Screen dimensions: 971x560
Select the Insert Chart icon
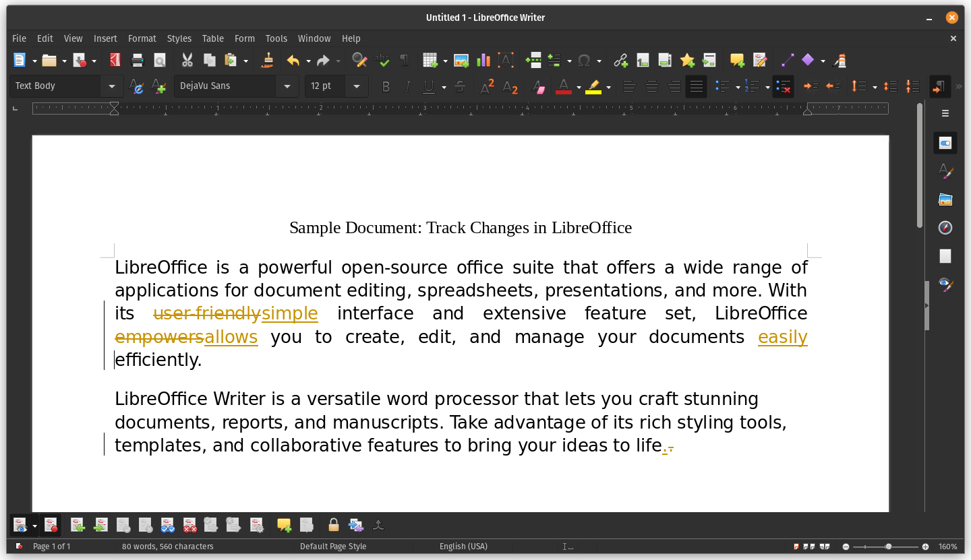(483, 60)
